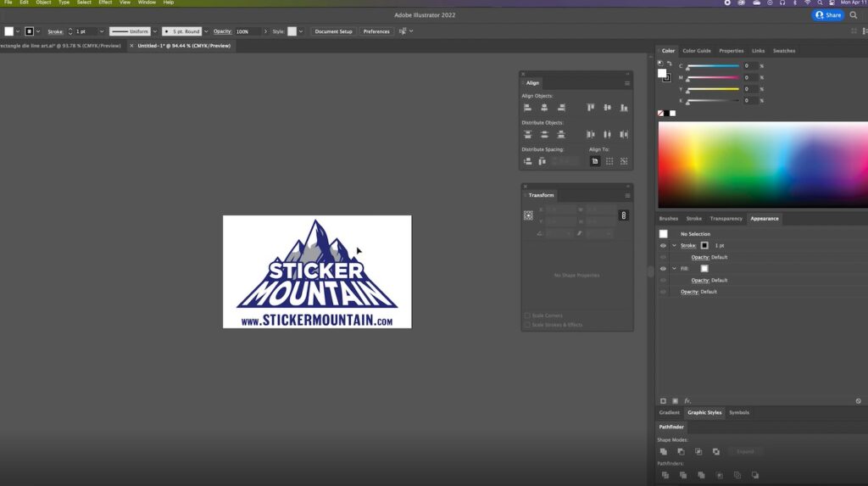This screenshot has width=868, height=486.
Task: Open the Effect menu
Action: (x=105, y=3)
